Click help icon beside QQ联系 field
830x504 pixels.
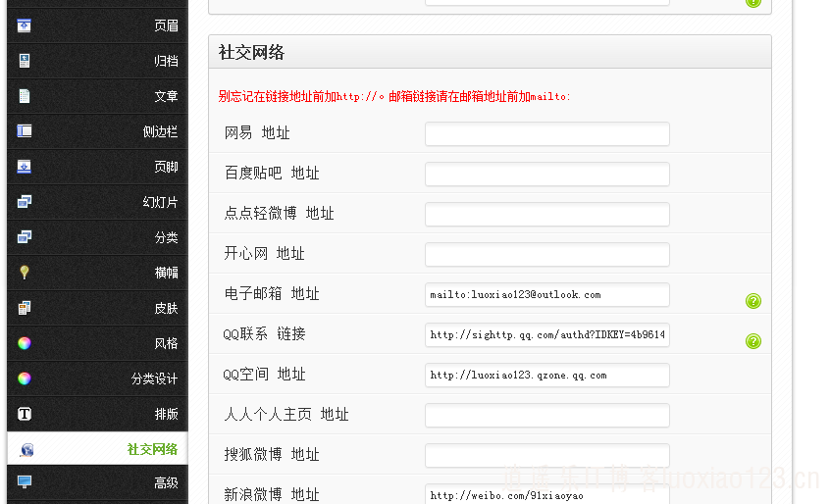[x=752, y=341]
